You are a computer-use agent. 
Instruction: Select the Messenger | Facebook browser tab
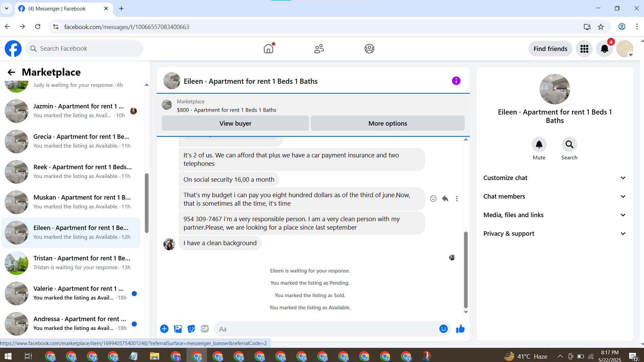64,9
